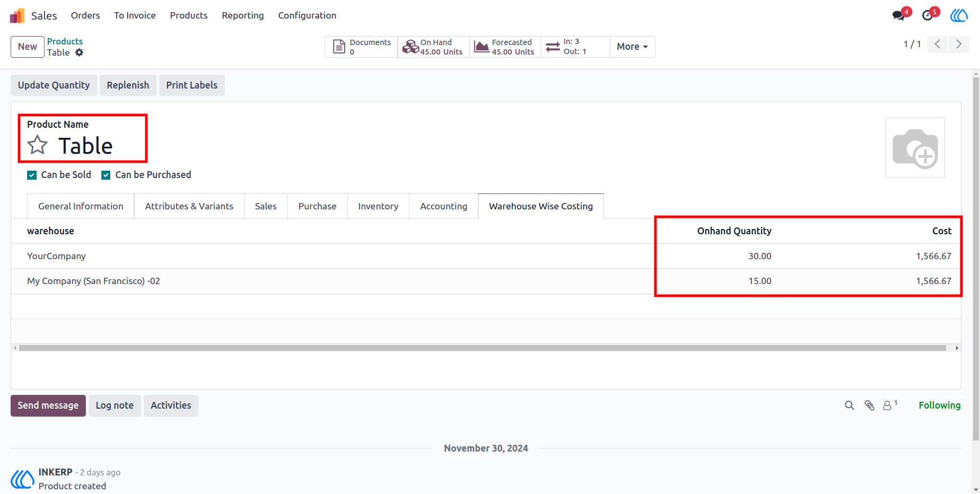Select the YourCompany warehouse row
Image resolution: width=980 pixels, height=494 pixels.
point(486,256)
